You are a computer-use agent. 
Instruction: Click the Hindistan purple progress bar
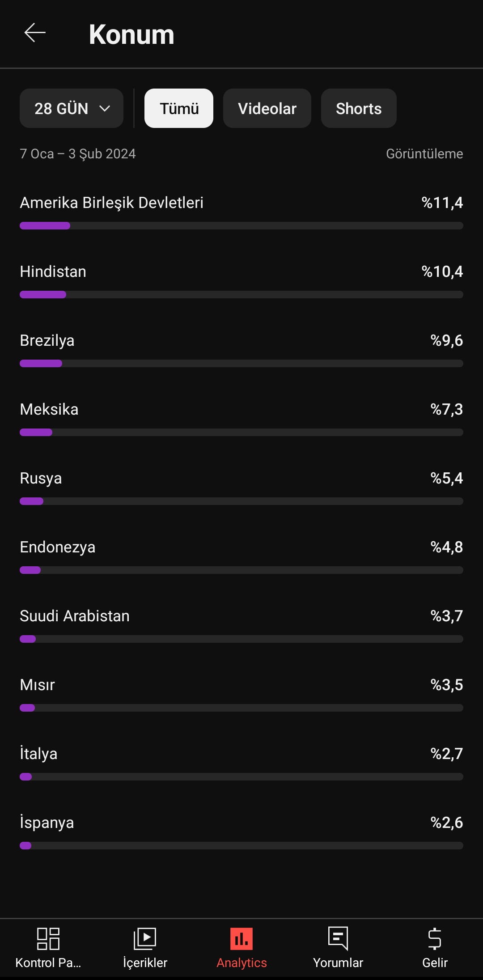(x=43, y=295)
